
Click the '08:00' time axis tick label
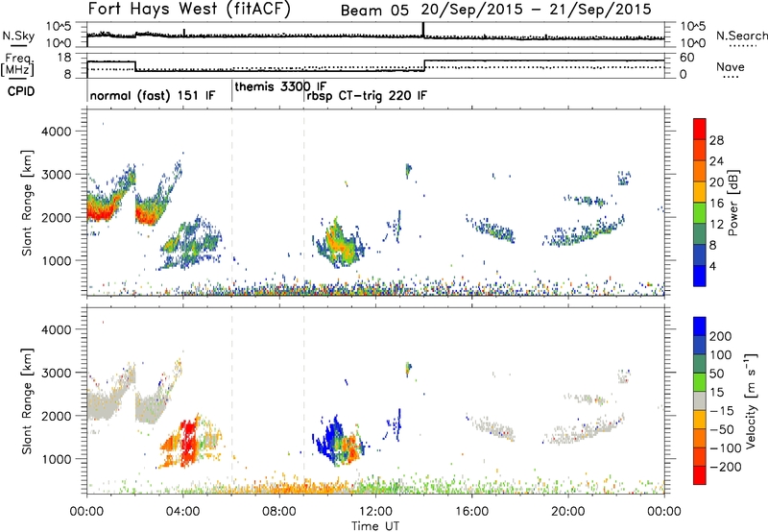click(279, 512)
